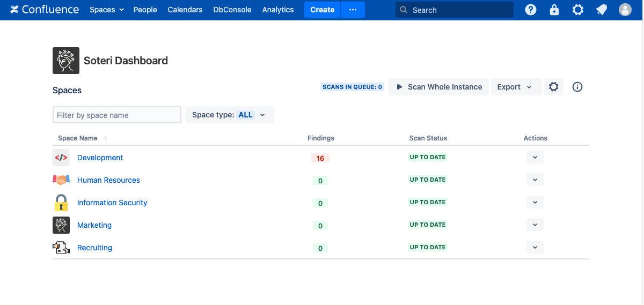Open the user profile avatar

coord(625,10)
